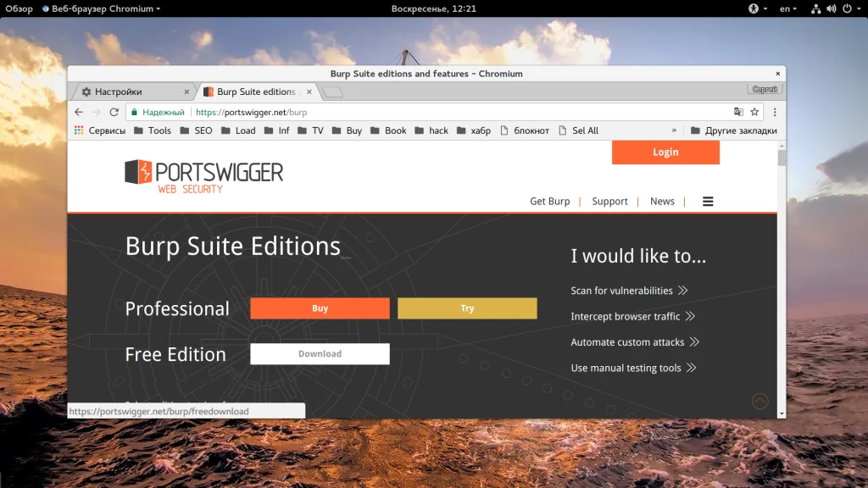868x488 pixels.
Task: Open the хабр bookmark folder
Action: click(473, 130)
